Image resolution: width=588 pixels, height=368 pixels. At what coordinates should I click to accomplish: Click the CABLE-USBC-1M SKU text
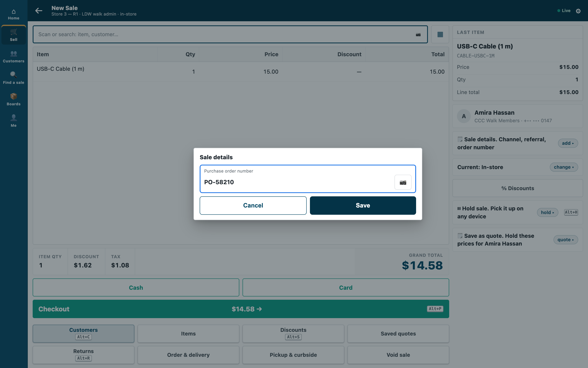[x=476, y=56]
